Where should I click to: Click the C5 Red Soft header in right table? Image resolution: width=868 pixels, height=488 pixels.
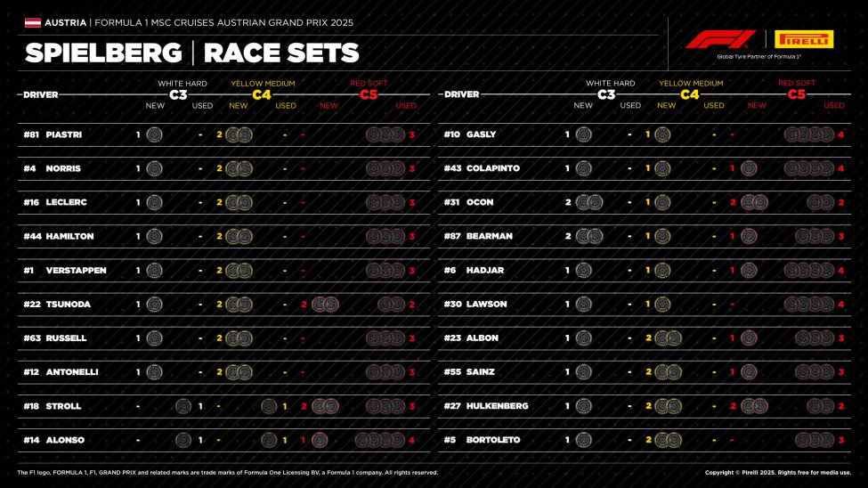[796, 94]
